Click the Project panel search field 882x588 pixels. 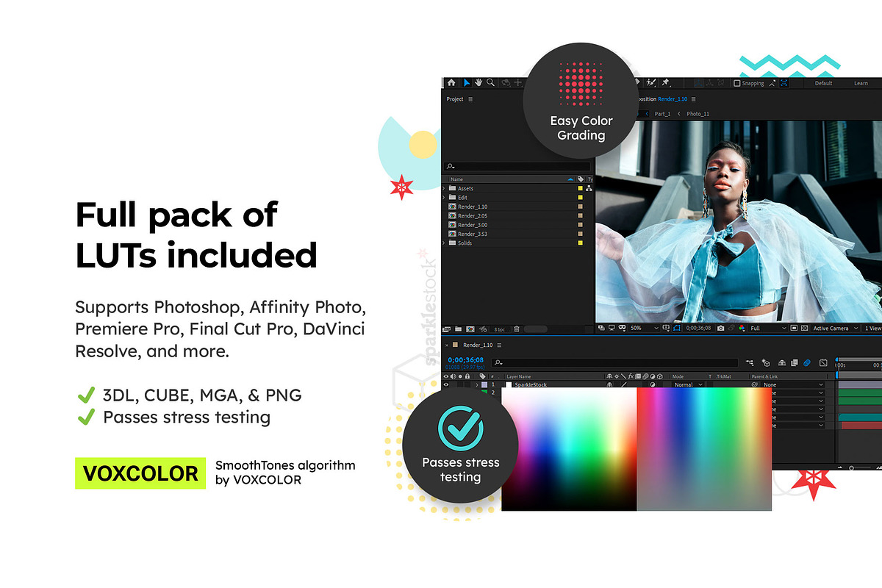[517, 167]
